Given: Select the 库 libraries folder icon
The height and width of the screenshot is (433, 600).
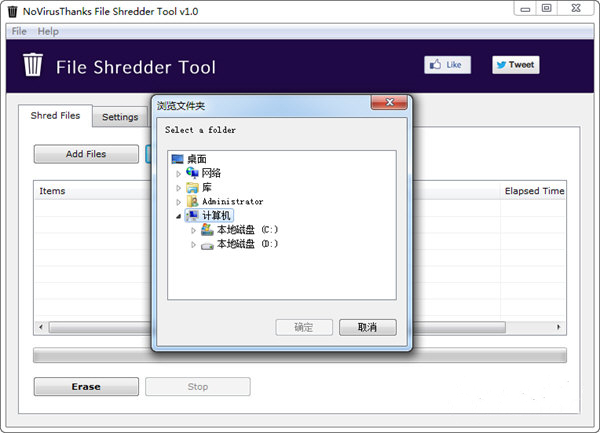Looking at the screenshot, I should [x=193, y=187].
